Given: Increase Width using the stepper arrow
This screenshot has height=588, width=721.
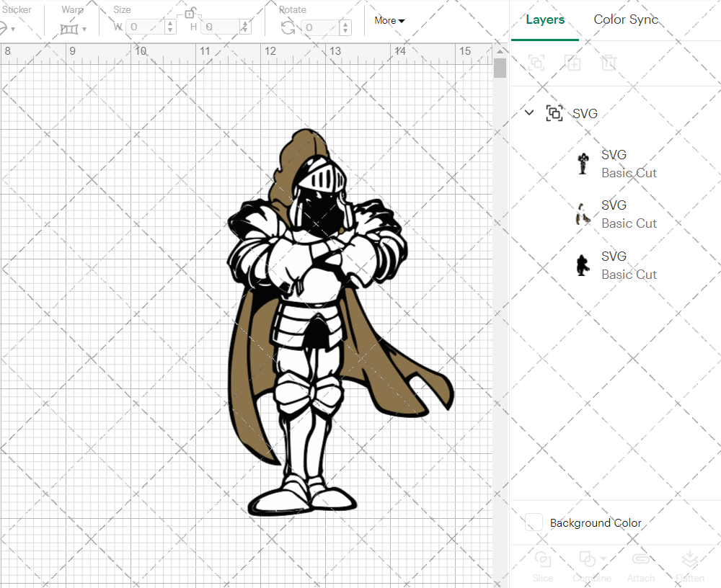Looking at the screenshot, I should click(170, 22).
